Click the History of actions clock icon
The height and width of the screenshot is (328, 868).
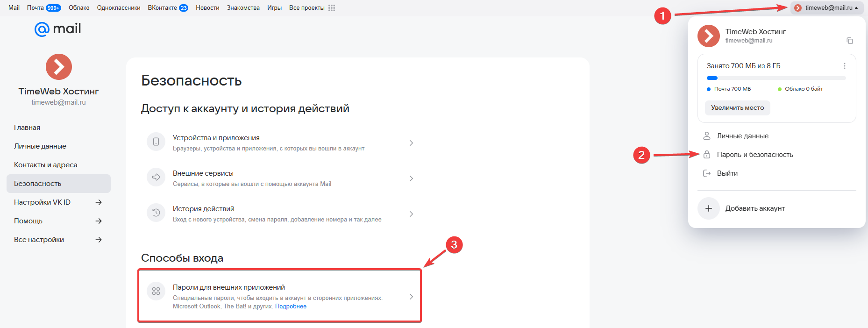(156, 213)
